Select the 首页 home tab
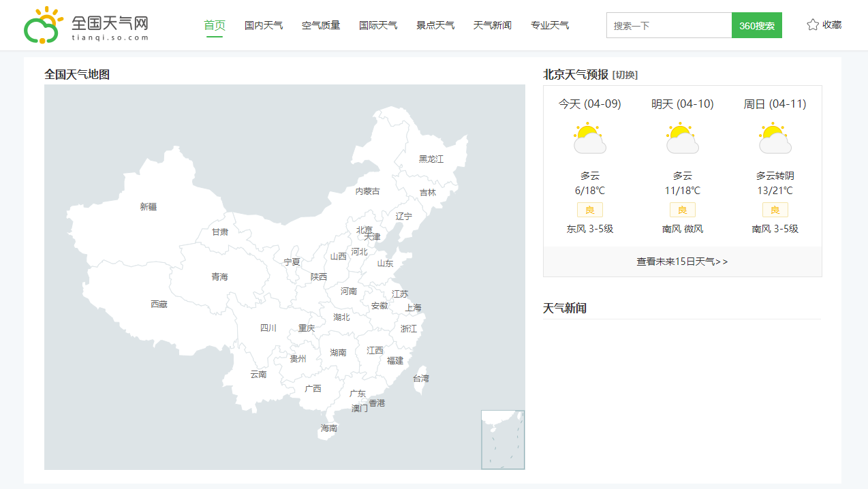Screen dimensions: 868x489 [x=215, y=25]
